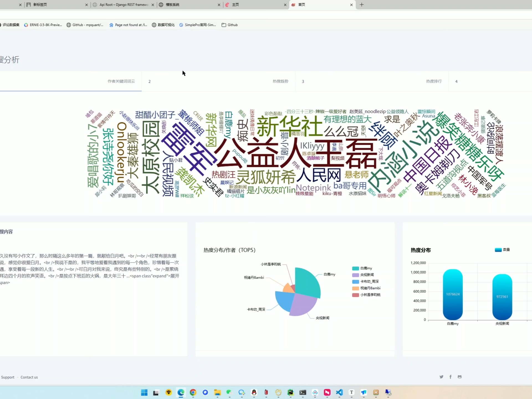Open the yellow shield app in the taskbar
Screen dimensions: 532x399
click(168, 392)
